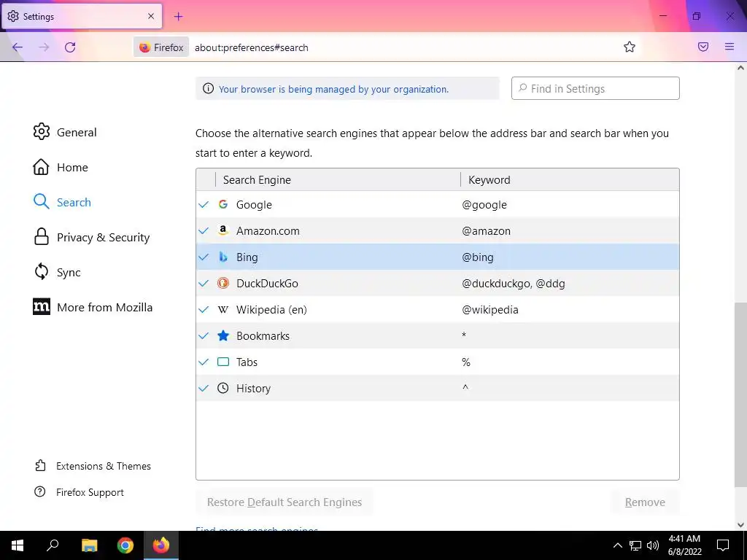The image size is (747, 560).
Task: Open Home settings category
Action: [61, 167]
